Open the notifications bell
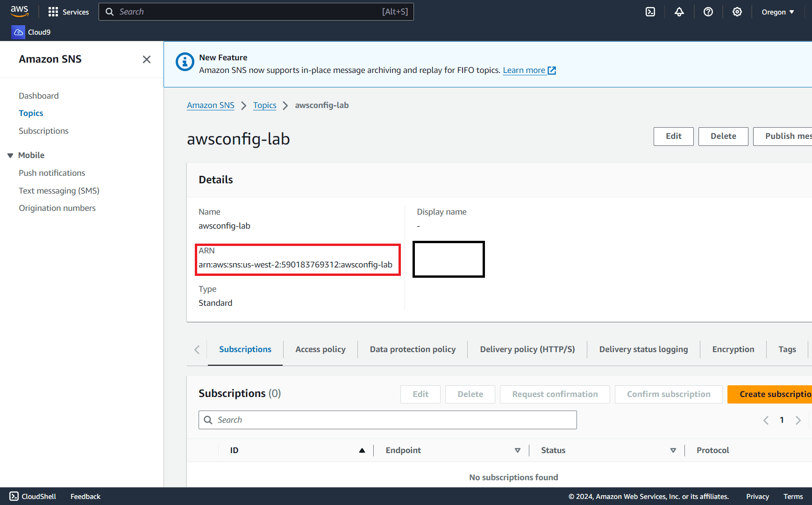 coord(679,12)
